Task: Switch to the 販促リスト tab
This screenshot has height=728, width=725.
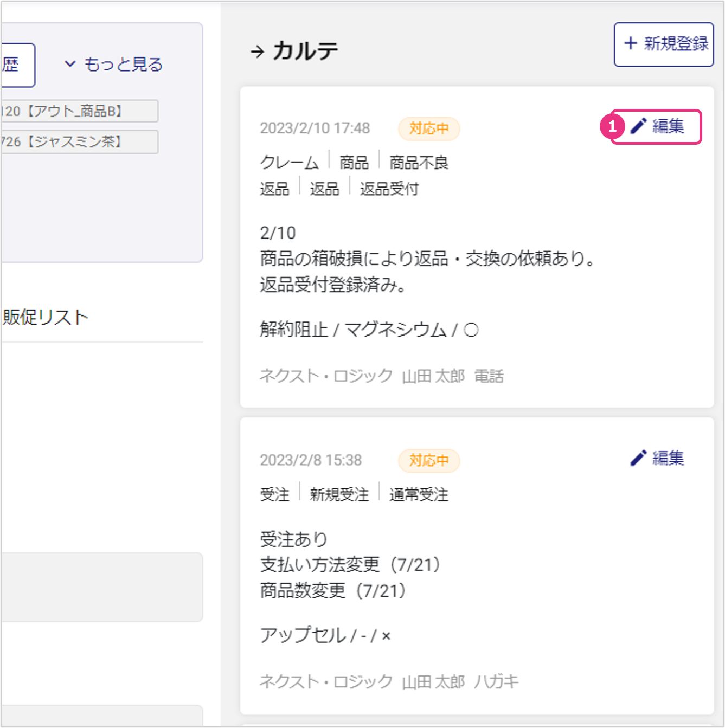Action: (x=46, y=318)
